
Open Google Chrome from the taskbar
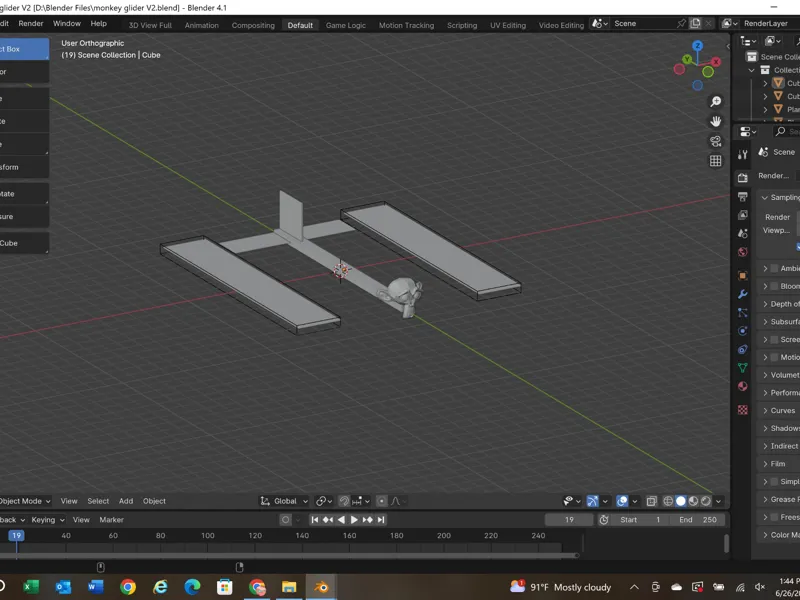click(x=128, y=587)
